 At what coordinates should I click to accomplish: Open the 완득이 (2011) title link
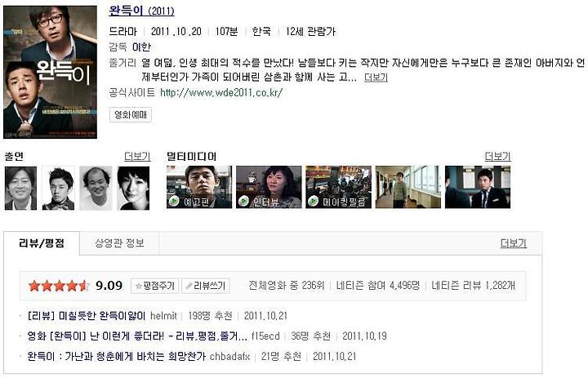click(x=141, y=11)
